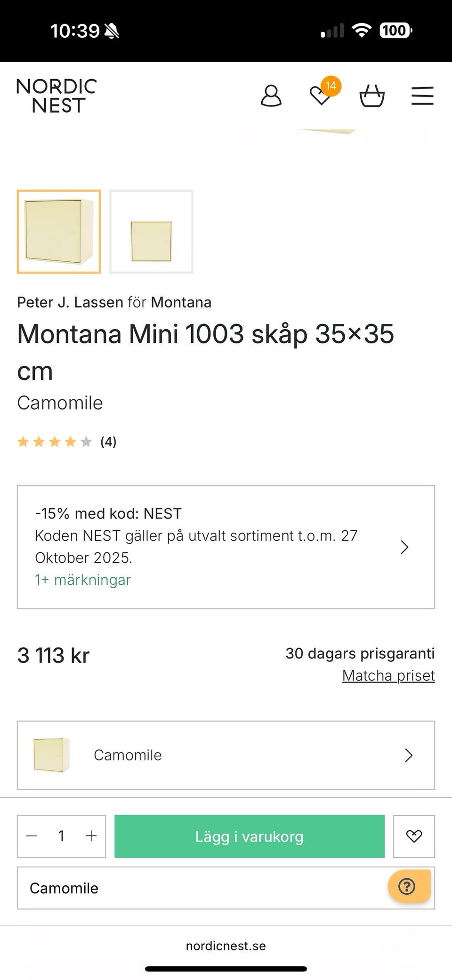Open the wishlist heart with 14 badge
This screenshot has height=980, width=452.
tap(321, 96)
